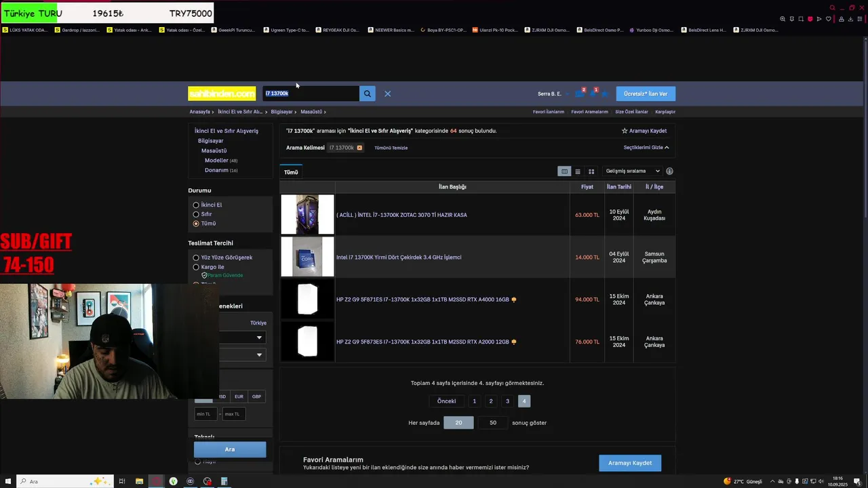Screen dimensions: 868x488
Task: Open File Explorer from taskbar
Action: 139,481
